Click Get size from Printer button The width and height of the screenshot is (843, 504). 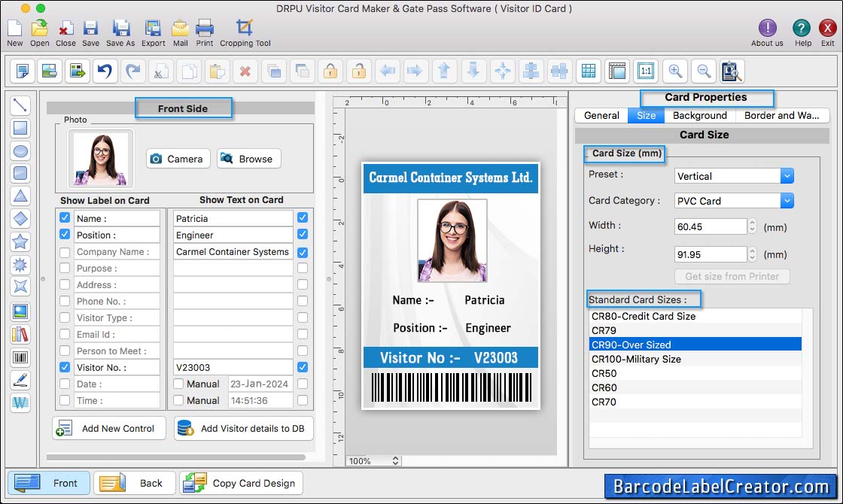[x=732, y=276]
